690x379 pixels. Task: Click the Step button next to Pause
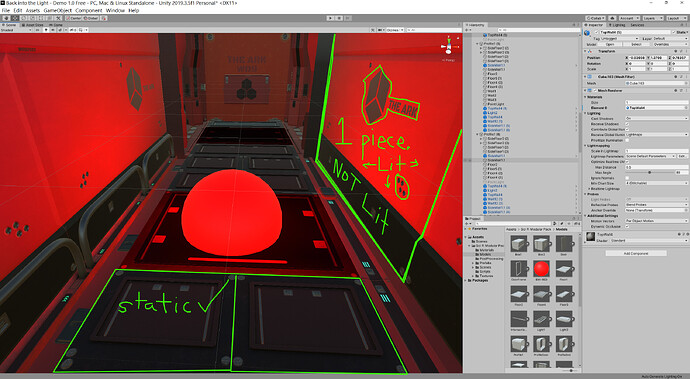tap(348, 18)
